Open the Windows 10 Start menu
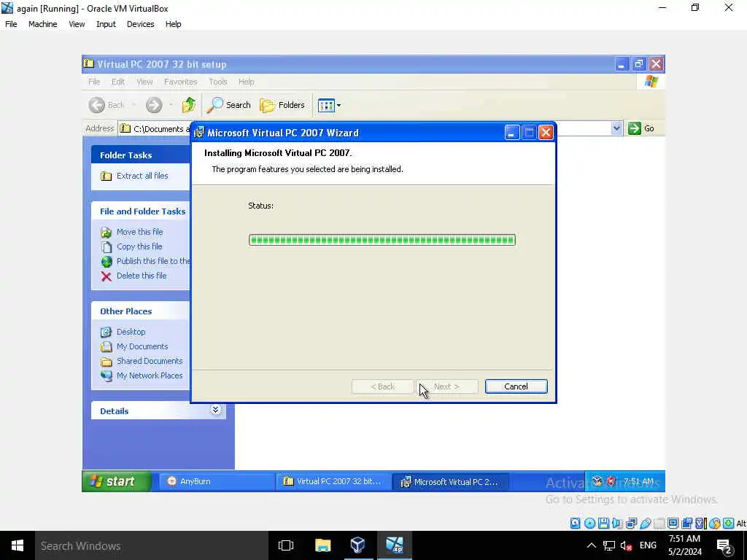747x560 pixels. (x=18, y=545)
